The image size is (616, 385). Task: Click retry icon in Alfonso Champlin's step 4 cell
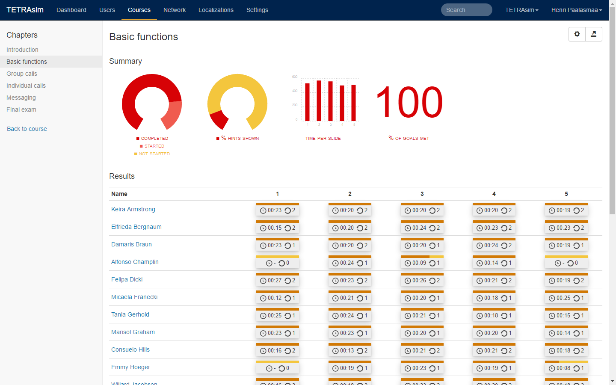(504, 263)
